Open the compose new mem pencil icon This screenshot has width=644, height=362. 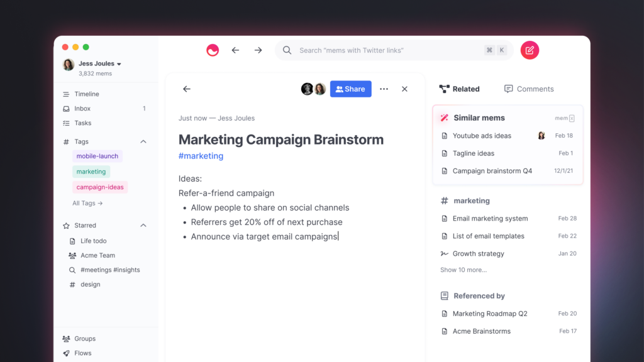coord(530,50)
